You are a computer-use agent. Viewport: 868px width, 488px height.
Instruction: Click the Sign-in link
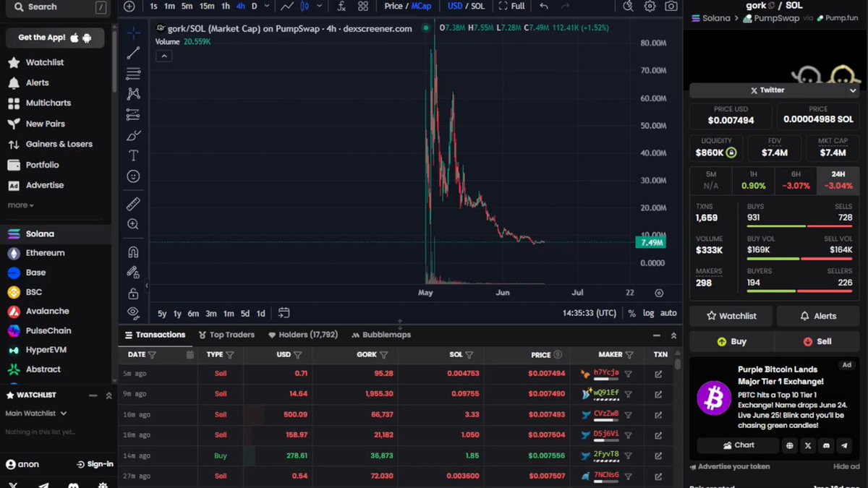click(95, 464)
